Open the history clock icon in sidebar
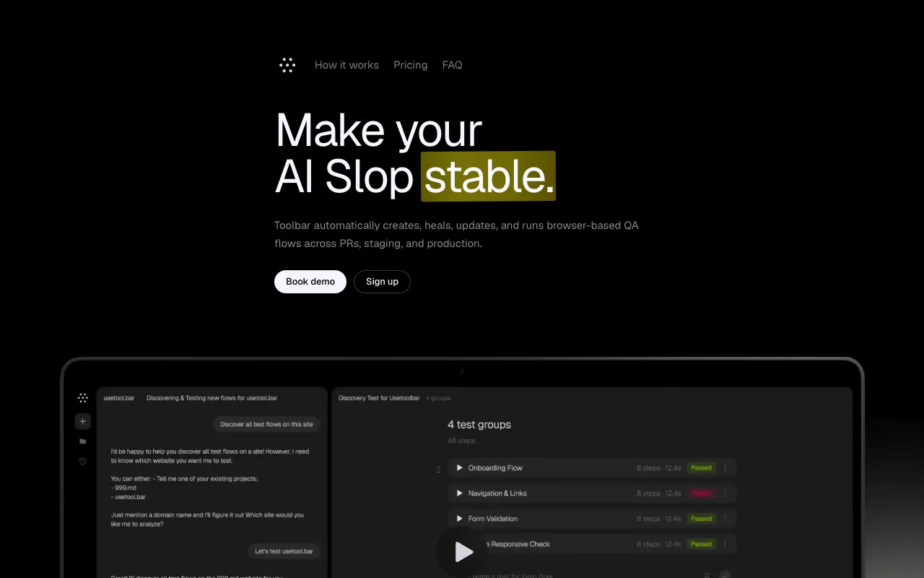This screenshot has width=924, height=578. (83, 461)
